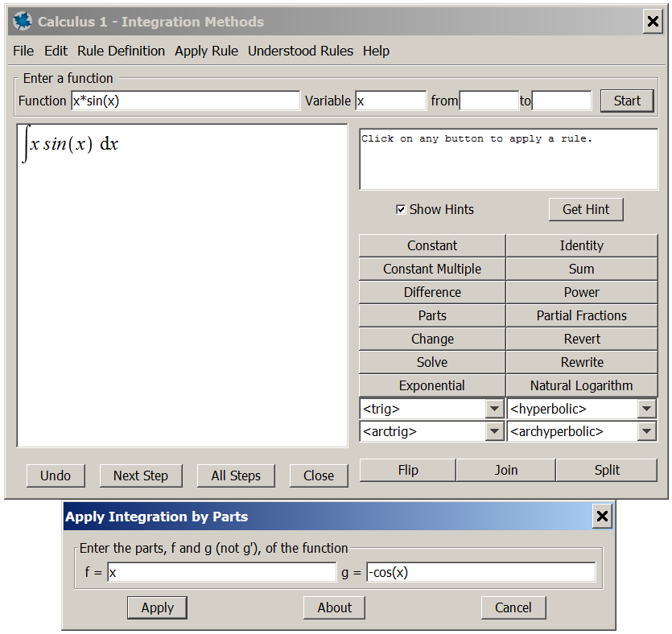Click the Start button
Screen dimensions: 672x634
pos(627,101)
